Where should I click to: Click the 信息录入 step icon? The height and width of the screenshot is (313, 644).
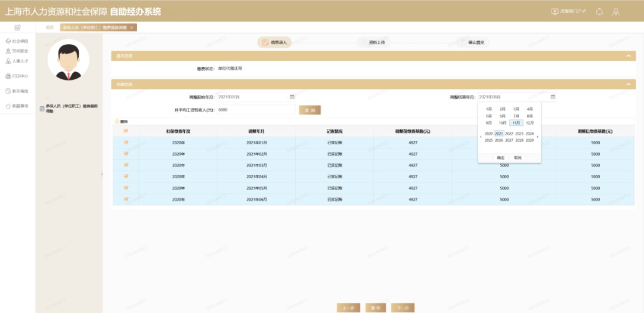pos(265,42)
